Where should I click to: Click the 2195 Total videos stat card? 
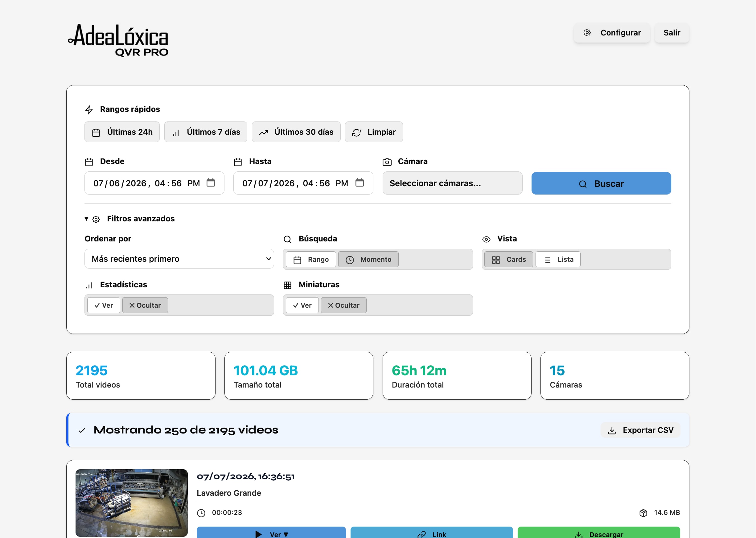pos(141,376)
